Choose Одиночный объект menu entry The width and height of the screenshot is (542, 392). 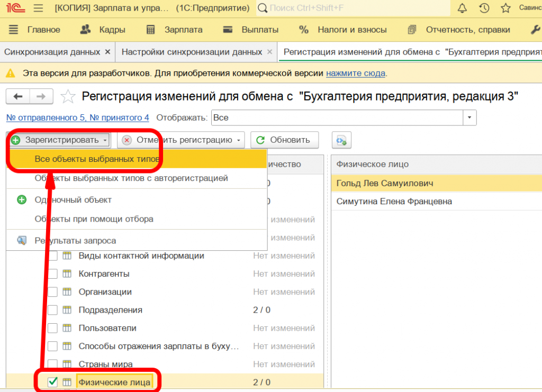point(137,199)
